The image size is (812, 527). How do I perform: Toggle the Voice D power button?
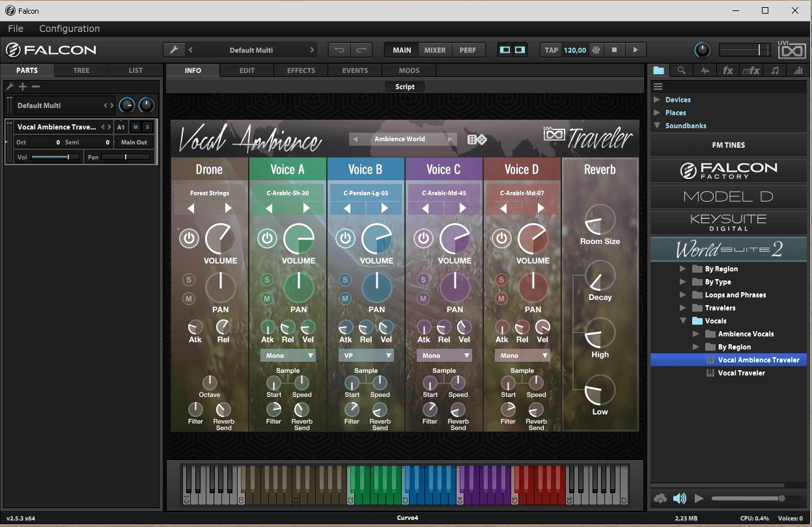501,238
